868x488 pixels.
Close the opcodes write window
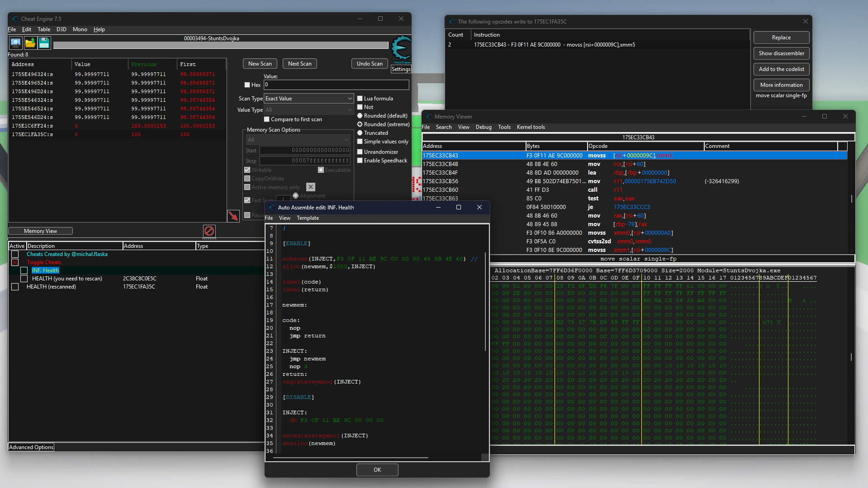(805, 22)
